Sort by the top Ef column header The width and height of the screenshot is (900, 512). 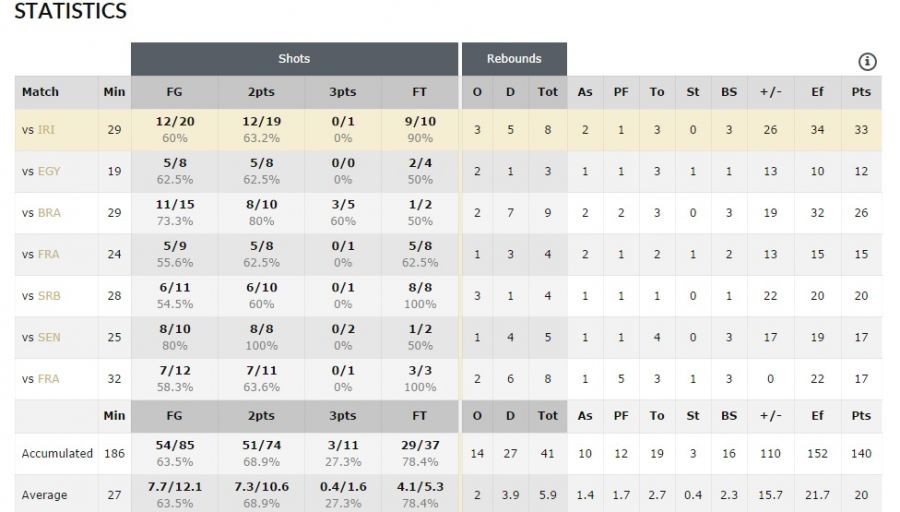click(x=817, y=92)
